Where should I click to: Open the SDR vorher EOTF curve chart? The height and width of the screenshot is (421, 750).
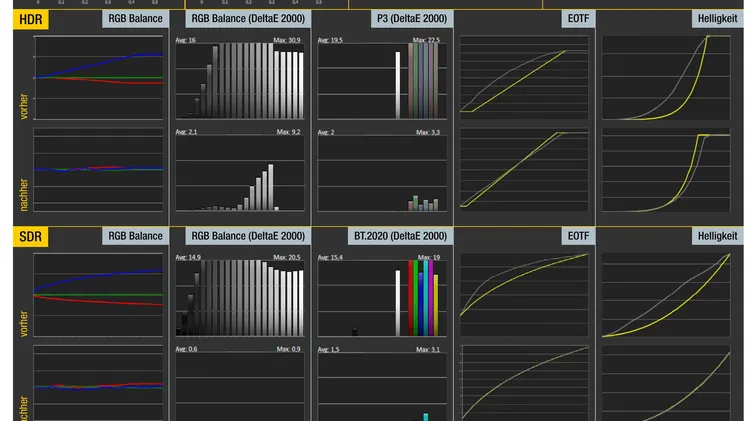pyautogui.click(x=525, y=294)
